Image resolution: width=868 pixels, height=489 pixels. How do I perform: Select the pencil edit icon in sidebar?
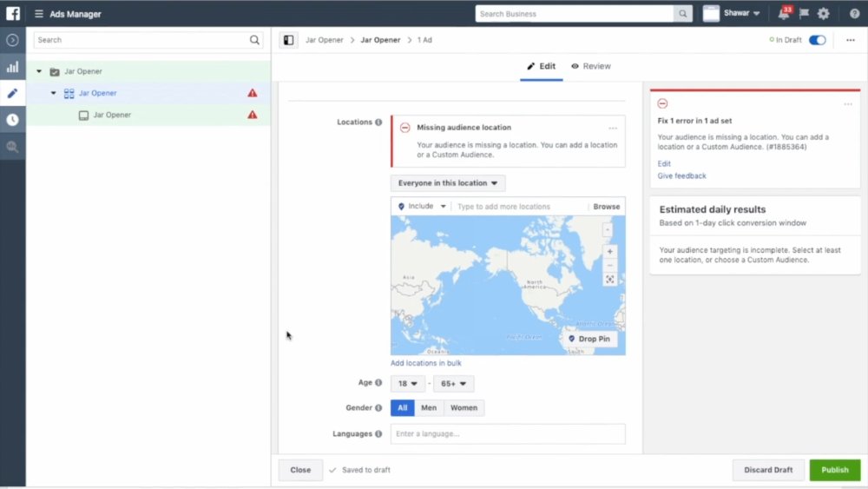12,93
